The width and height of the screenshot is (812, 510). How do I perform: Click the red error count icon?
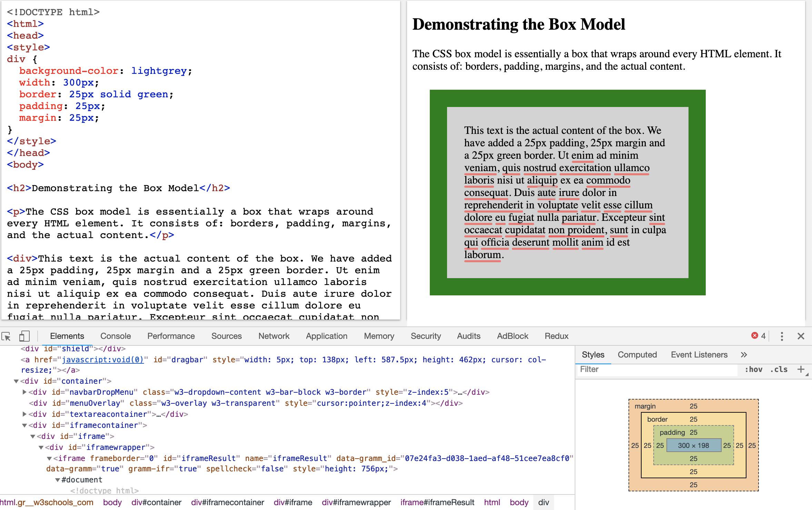754,336
